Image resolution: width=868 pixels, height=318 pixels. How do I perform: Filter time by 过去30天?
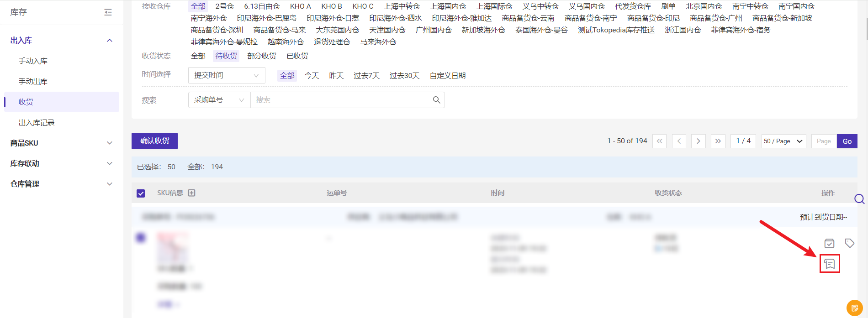(x=404, y=75)
